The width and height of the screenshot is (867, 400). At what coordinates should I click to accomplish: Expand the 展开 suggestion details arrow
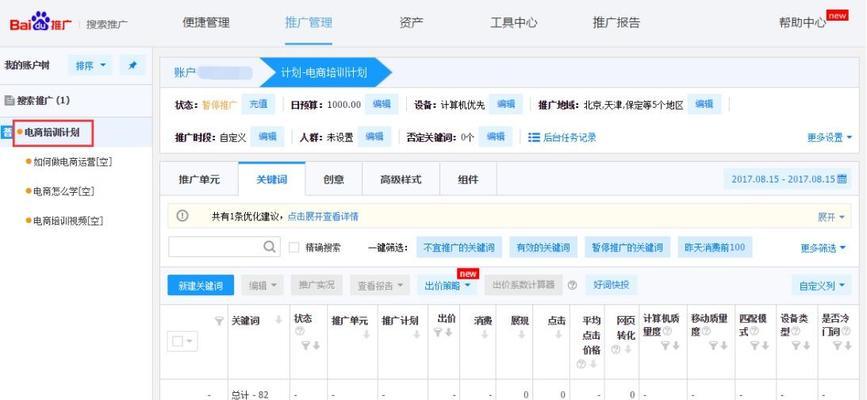(x=832, y=217)
